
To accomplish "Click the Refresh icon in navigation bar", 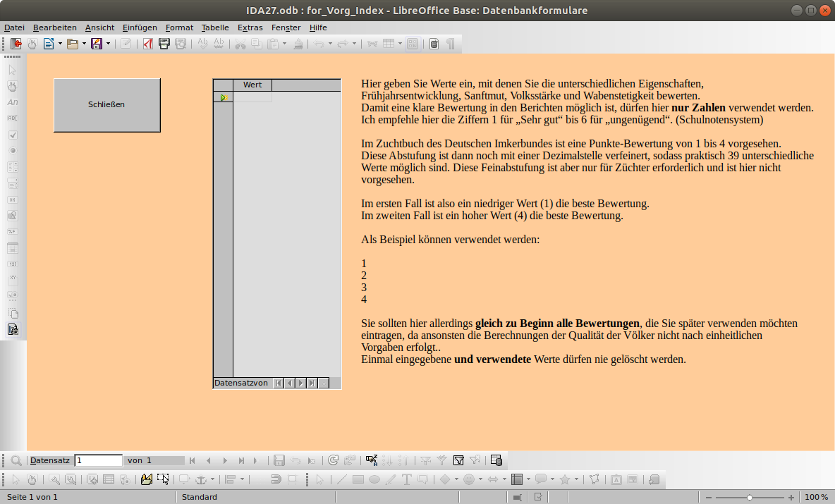I will (x=334, y=460).
